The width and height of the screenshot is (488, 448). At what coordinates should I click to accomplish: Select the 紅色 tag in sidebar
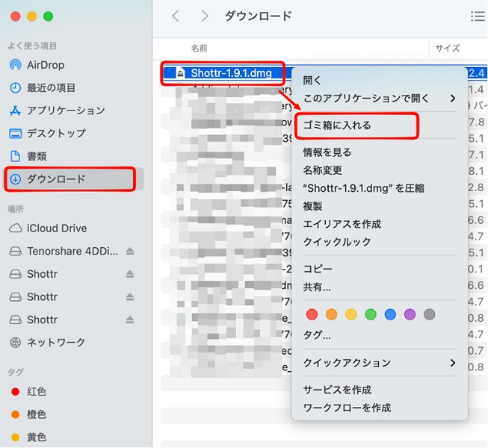37,391
